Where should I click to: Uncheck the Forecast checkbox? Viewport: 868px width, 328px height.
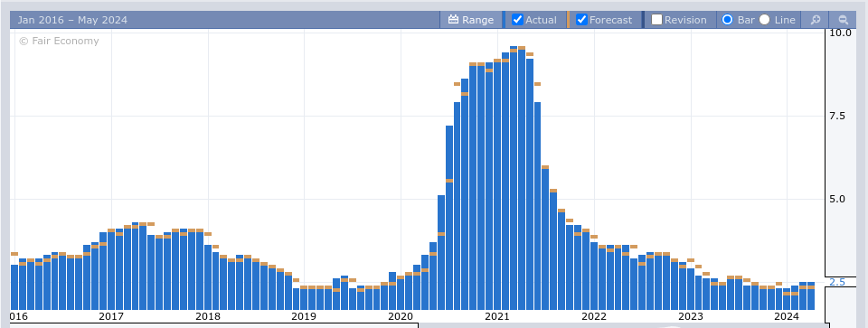coord(581,20)
